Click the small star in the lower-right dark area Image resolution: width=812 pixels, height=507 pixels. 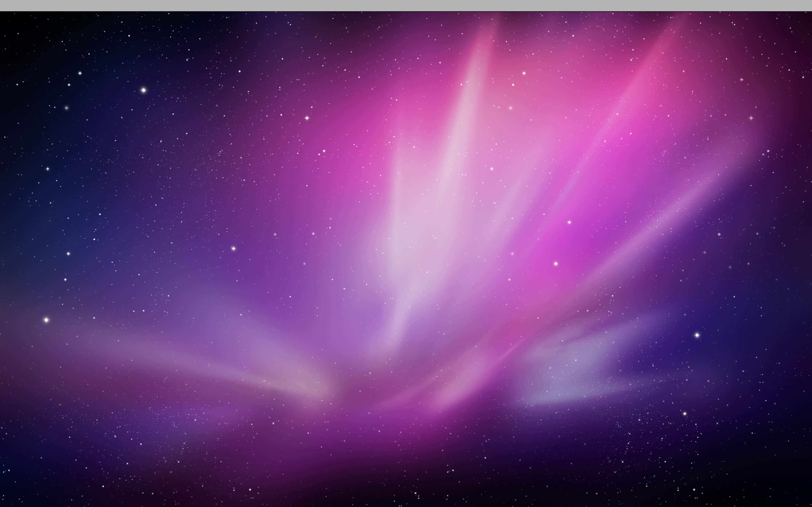point(684,414)
